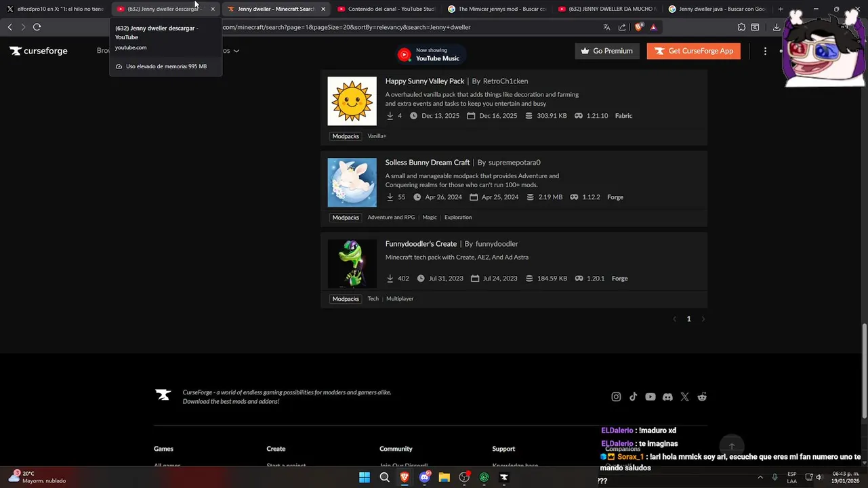868x488 pixels.
Task: Open Discord from the taskbar
Action: [x=425, y=477]
